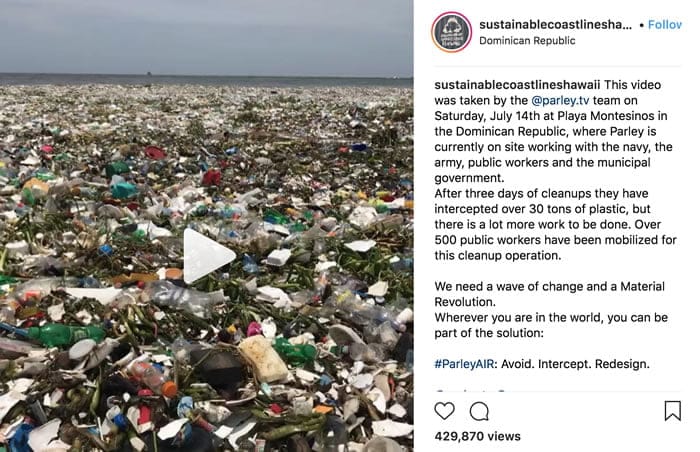Viewport: 700px width, 452px height.
Task: Save the post with the bookmark icon
Action: (x=672, y=411)
